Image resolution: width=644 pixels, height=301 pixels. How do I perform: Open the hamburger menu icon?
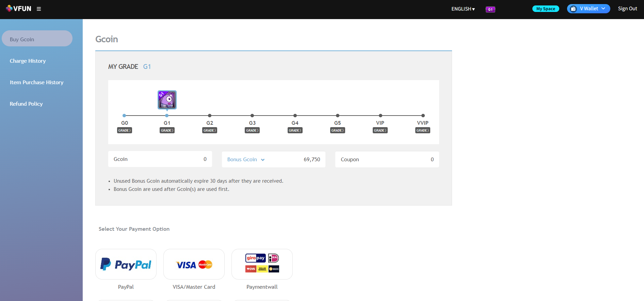tap(39, 9)
